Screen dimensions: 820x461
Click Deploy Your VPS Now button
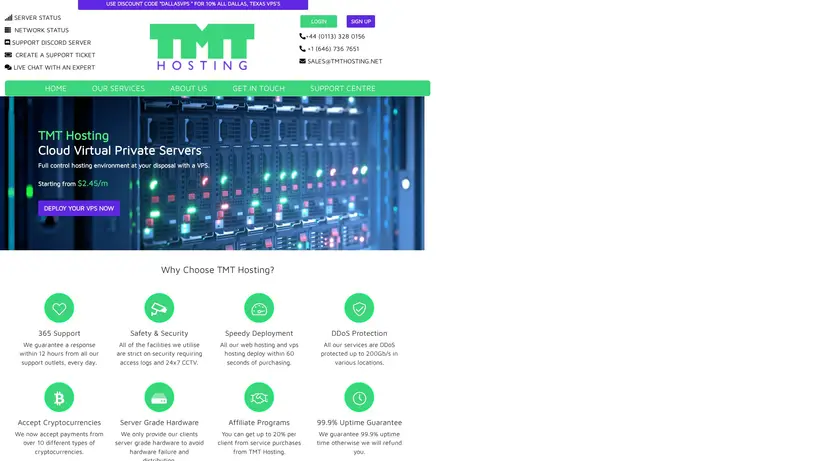pyautogui.click(x=79, y=209)
